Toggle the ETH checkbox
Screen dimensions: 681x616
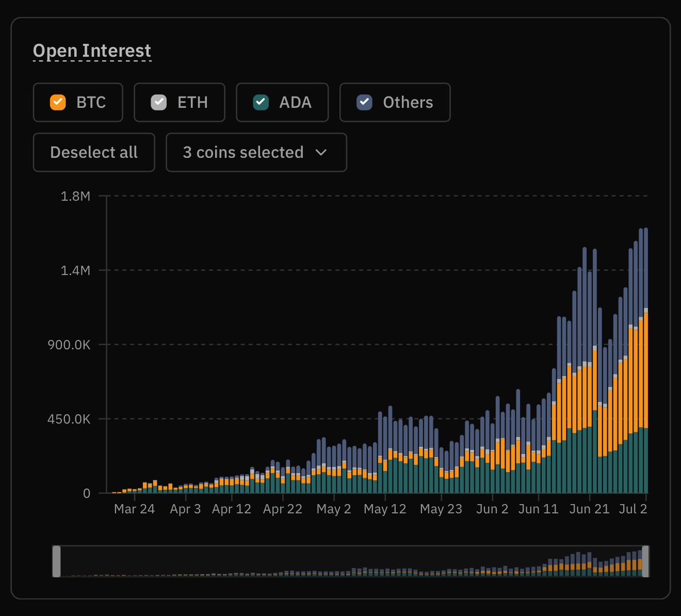[158, 102]
